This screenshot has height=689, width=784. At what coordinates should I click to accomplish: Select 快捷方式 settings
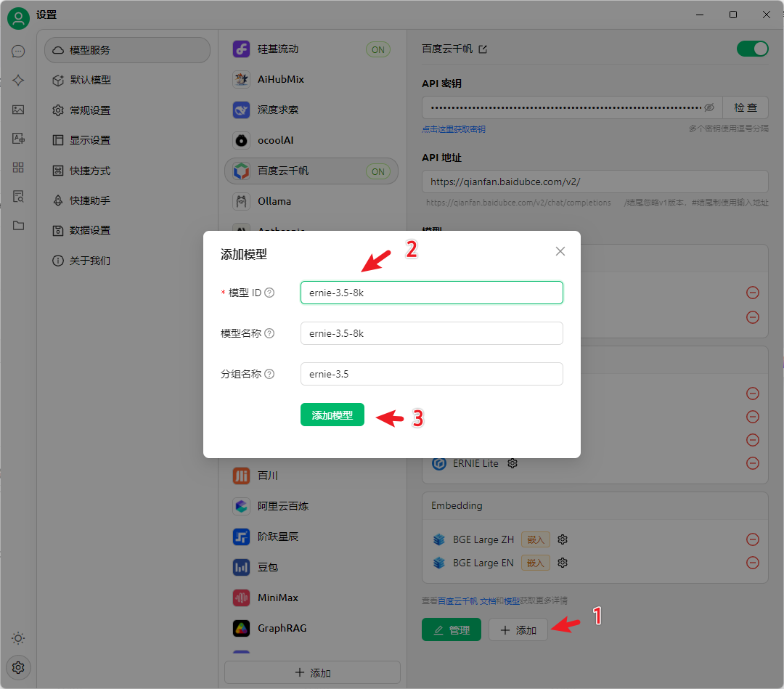coord(128,171)
